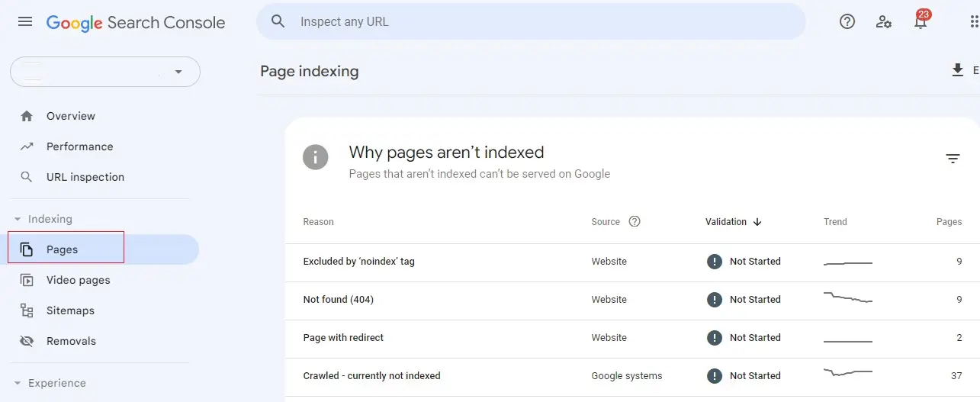Open the help question mark icon
The width and height of the screenshot is (980, 402).
pos(847,21)
